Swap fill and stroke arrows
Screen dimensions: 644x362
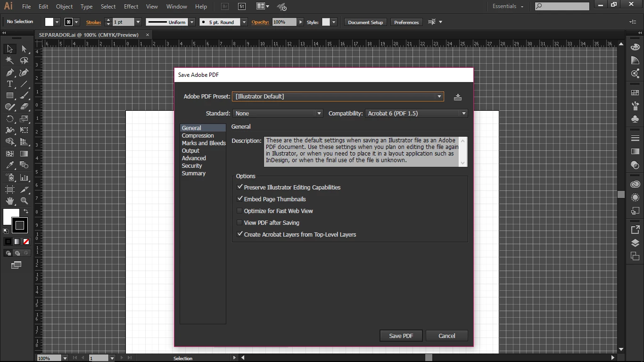(26, 212)
